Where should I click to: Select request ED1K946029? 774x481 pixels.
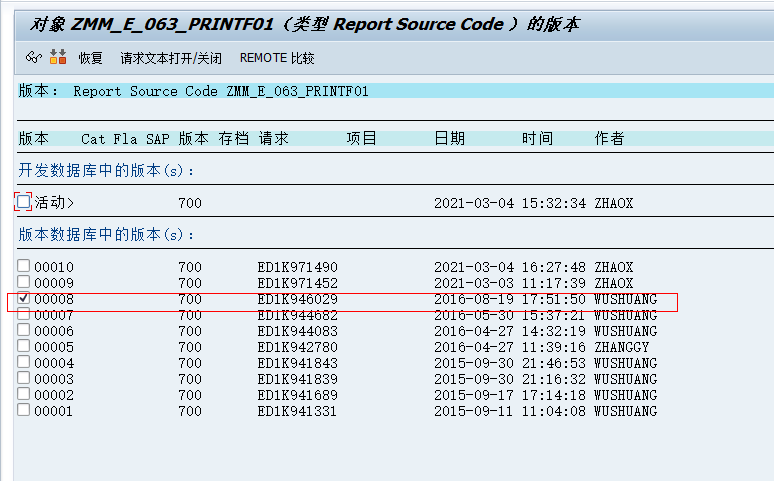pos(298,299)
